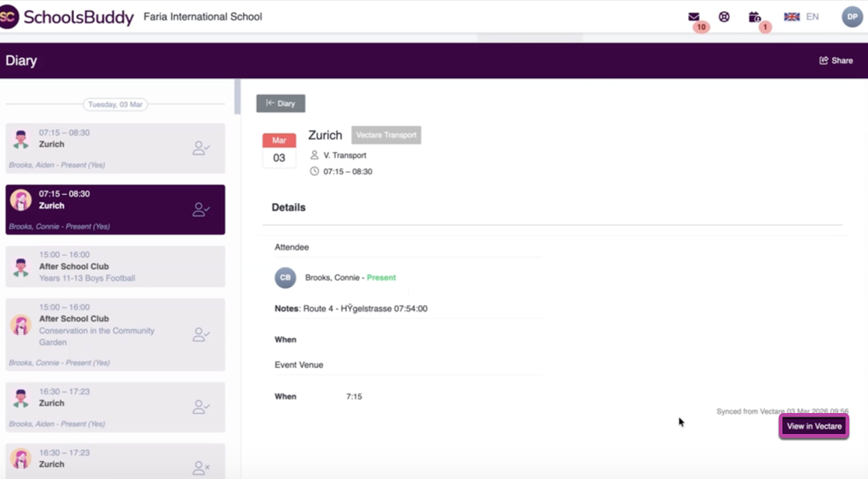Click the Mar 03 calendar date icon
The image size is (868, 479).
click(x=279, y=150)
